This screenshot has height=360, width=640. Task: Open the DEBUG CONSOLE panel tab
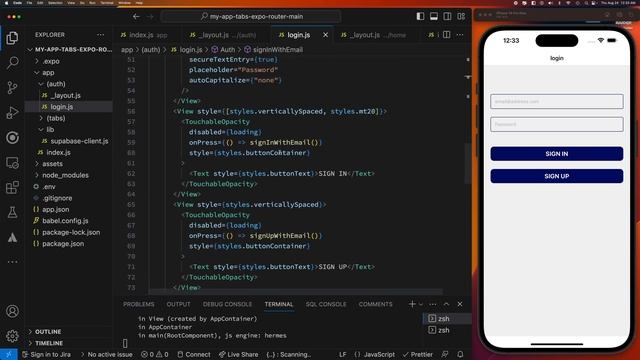(227, 304)
